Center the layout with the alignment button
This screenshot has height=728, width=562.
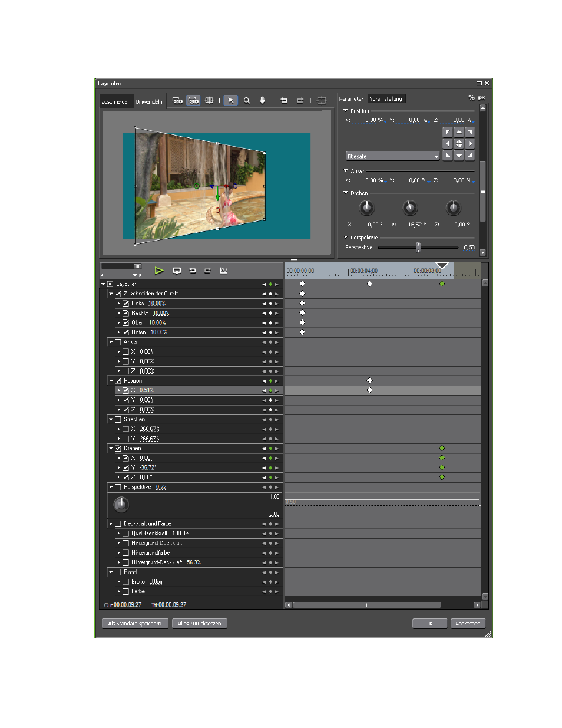(x=459, y=143)
